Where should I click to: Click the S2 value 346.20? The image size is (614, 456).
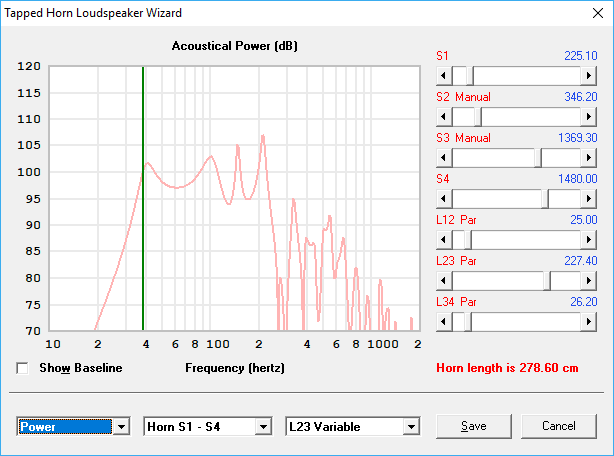click(x=581, y=97)
